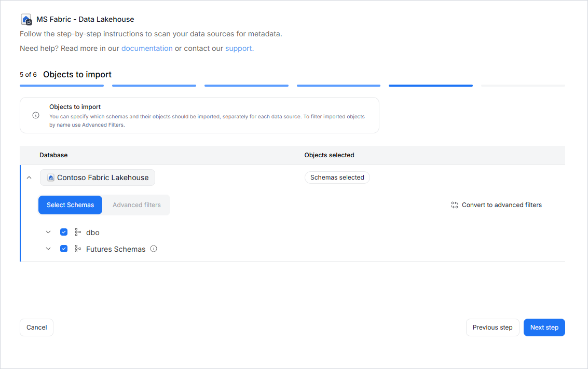
Task: Select the Select Schemas tab
Action: click(x=71, y=205)
